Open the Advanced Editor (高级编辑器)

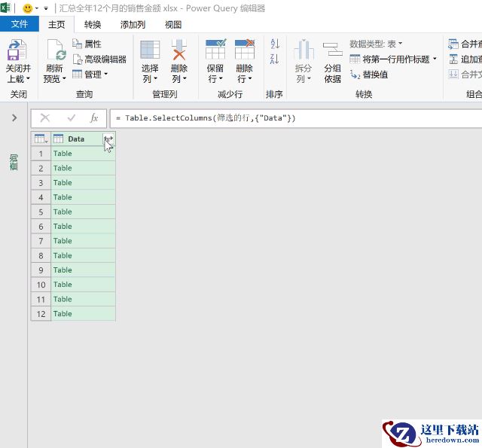99,59
